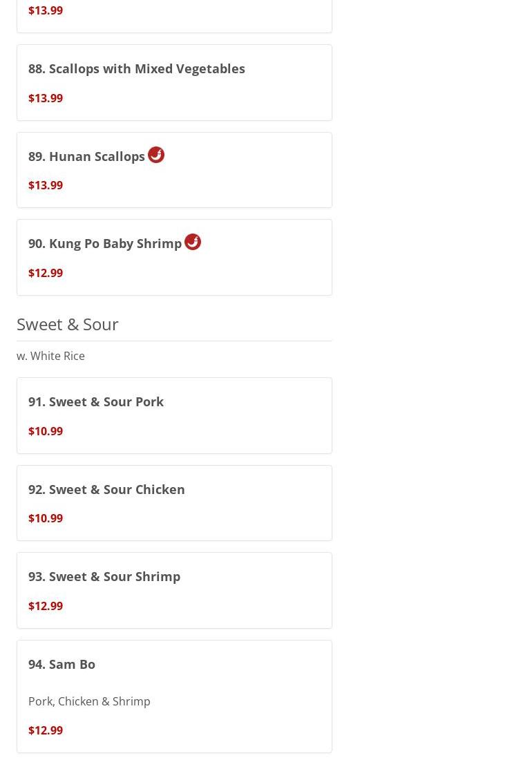Select 92. Sweet & Sour Chicken

tap(106, 489)
